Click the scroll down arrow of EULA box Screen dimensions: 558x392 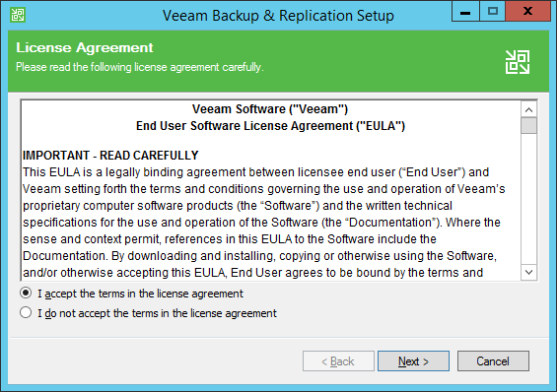coord(528,272)
